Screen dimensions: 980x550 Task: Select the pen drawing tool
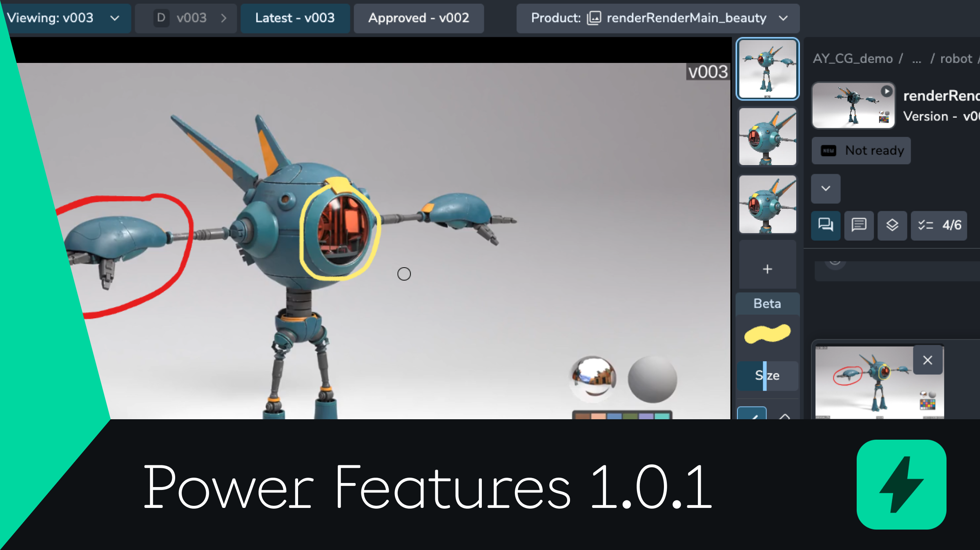pos(752,414)
